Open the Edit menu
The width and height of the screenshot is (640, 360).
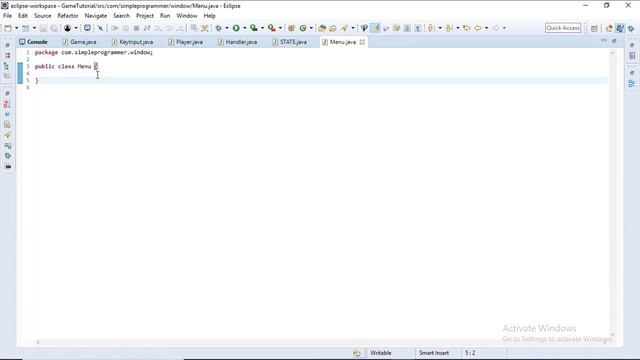[22, 16]
